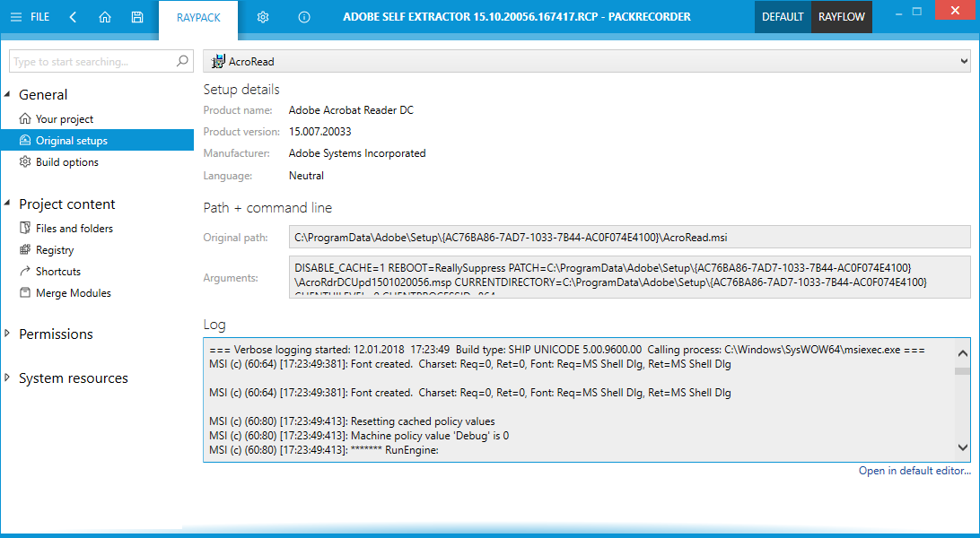Click the log scroll down arrow
Viewport: 980px width, 538px height.
pos(962,447)
